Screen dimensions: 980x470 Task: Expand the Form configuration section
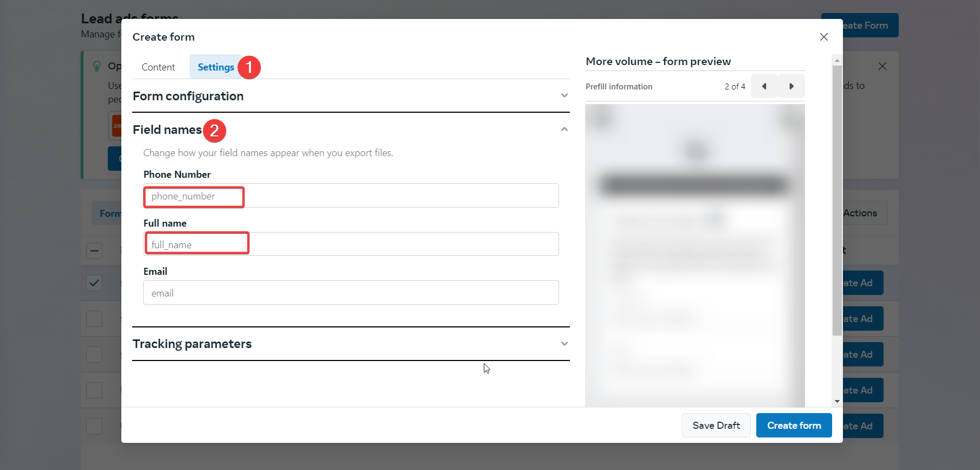[564, 96]
